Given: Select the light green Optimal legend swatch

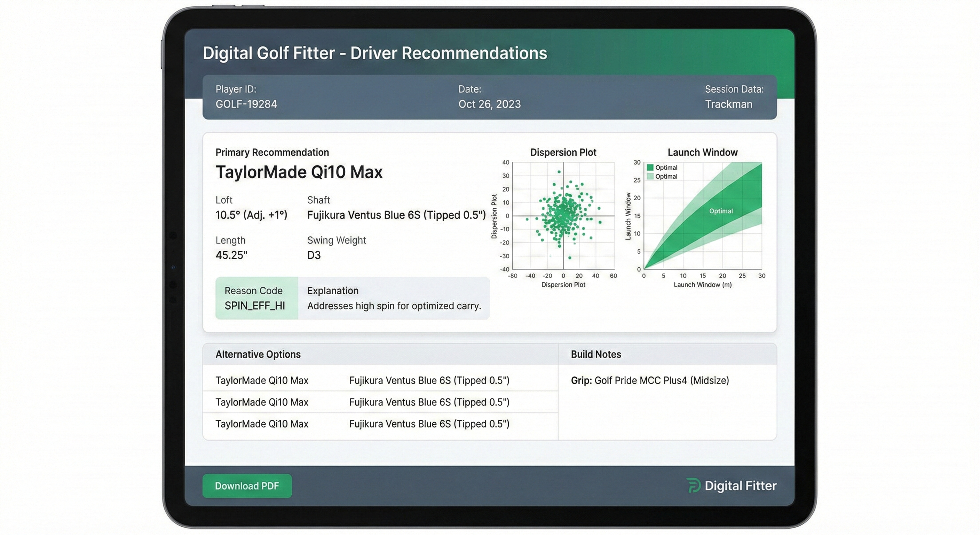Looking at the screenshot, I should click(650, 176).
